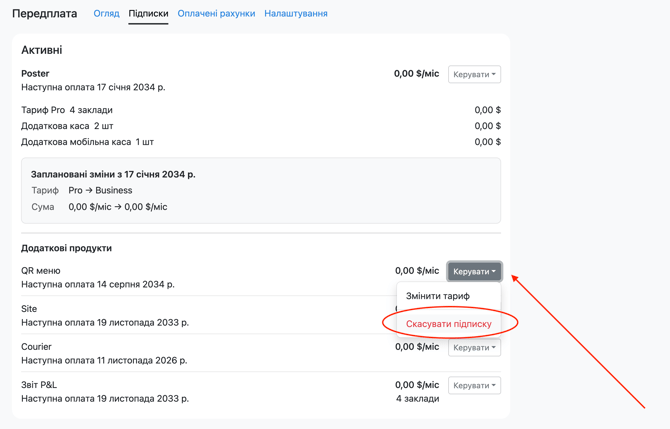Click the Додаткові продукти heading
This screenshot has height=429, width=670.
coord(67,248)
